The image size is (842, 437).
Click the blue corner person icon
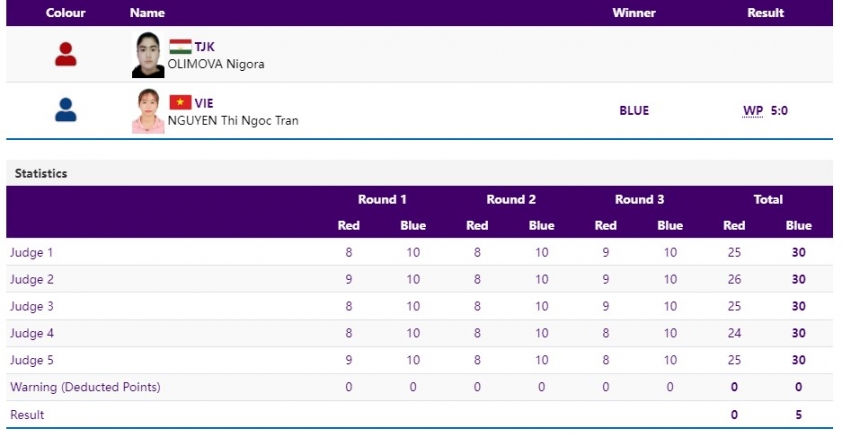[x=66, y=110]
